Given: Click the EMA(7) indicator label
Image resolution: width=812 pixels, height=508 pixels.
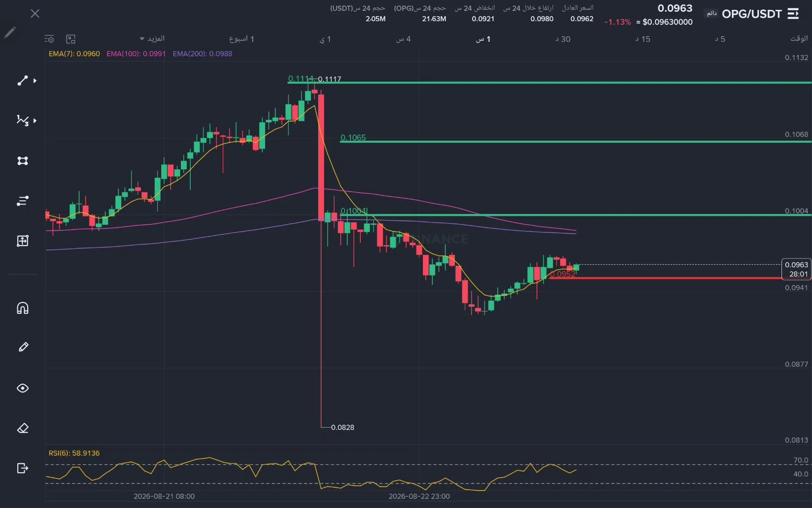Looking at the screenshot, I should point(74,54).
